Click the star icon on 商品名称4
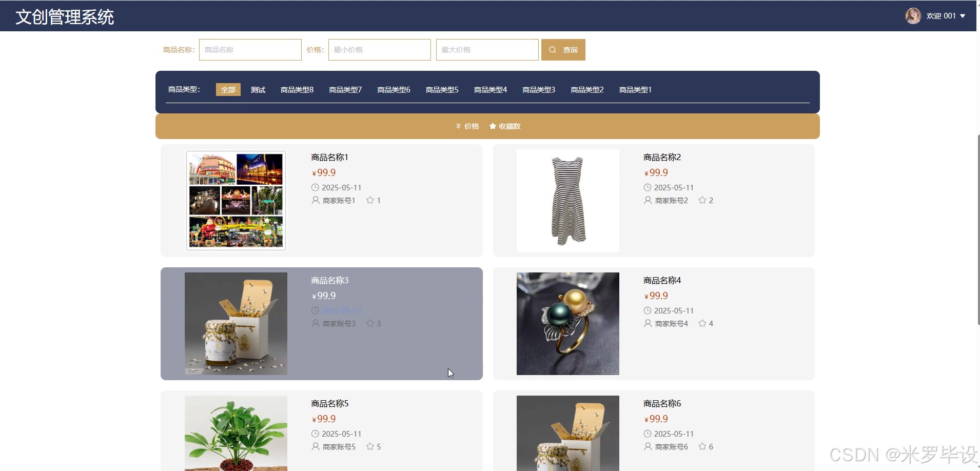The image size is (980, 471). tap(702, 323)
